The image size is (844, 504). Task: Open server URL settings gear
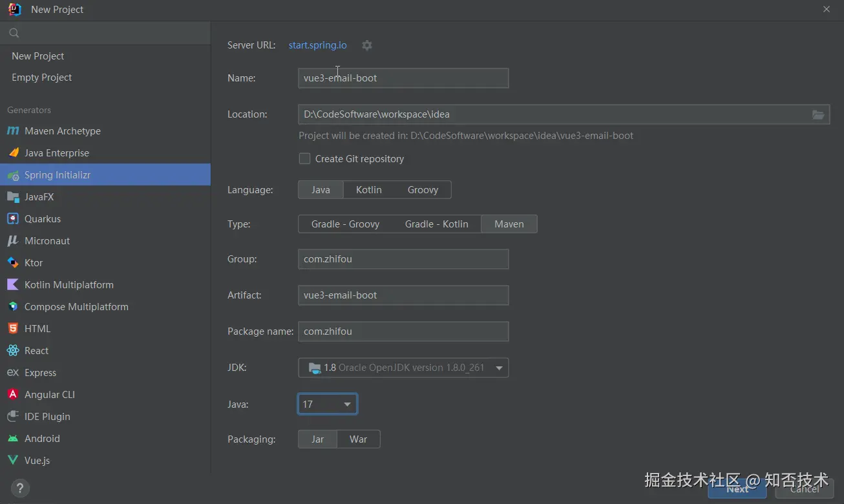[367, 45]
